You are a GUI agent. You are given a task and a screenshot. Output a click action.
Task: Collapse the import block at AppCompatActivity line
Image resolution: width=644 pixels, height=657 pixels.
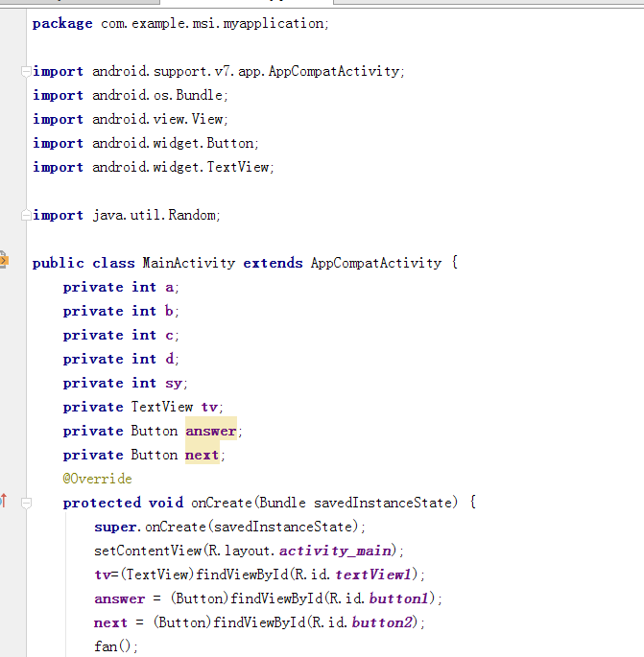point(26,72)
